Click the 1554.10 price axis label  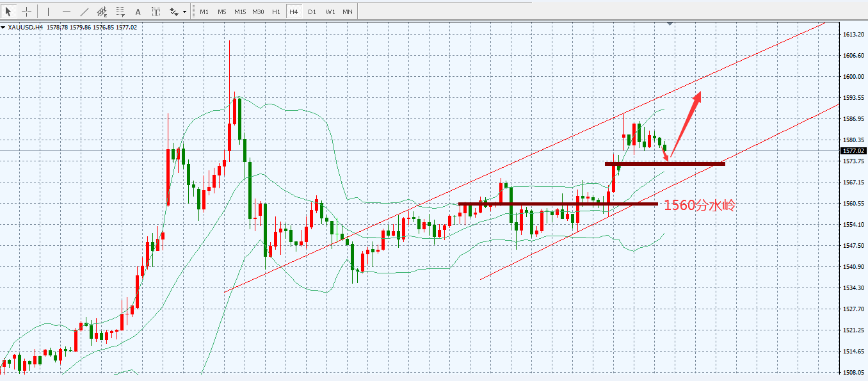[x=854, y=225]
